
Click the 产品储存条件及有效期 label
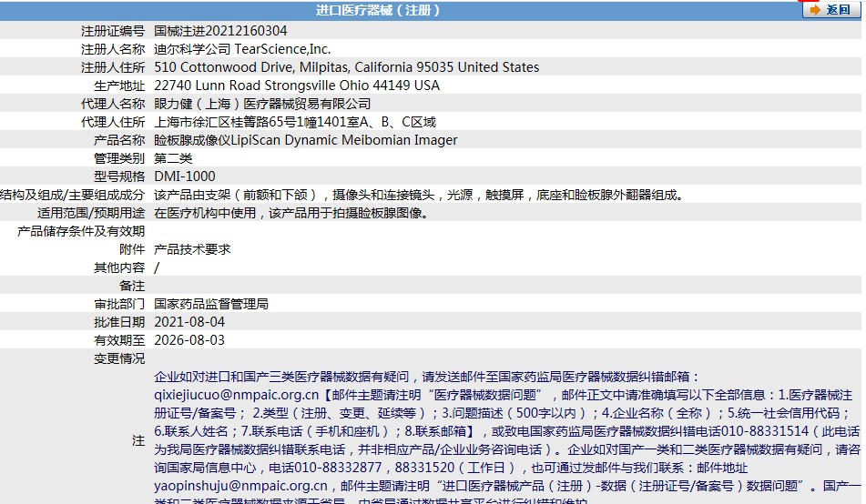[x=81, y=231]
